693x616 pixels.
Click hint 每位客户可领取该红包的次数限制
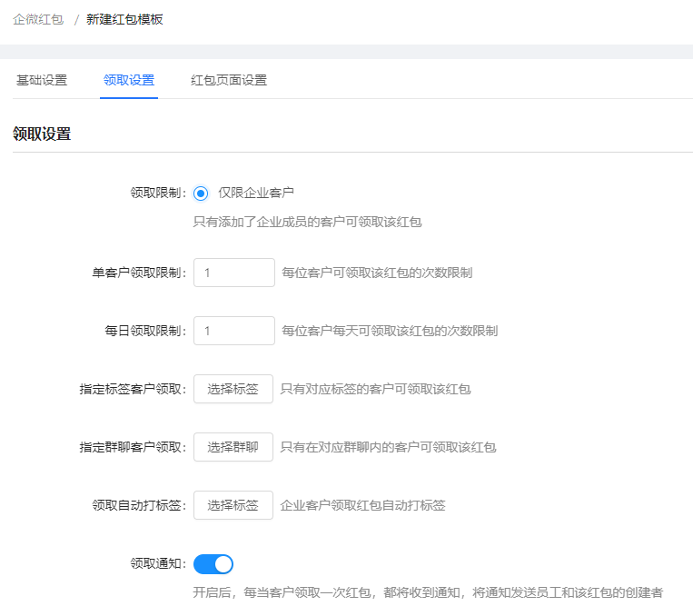click(x=377, y=273)
